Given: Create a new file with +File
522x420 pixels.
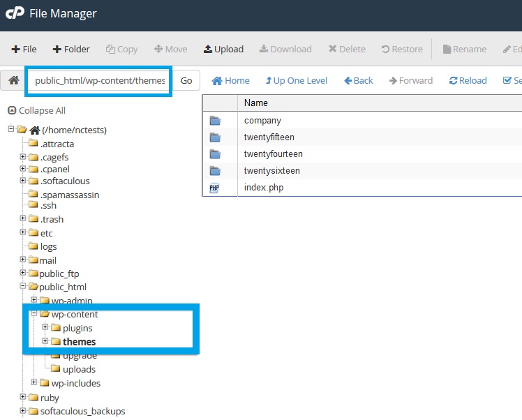Looking at the screenshot, I should pyautogui.click(x=24, y=50).
